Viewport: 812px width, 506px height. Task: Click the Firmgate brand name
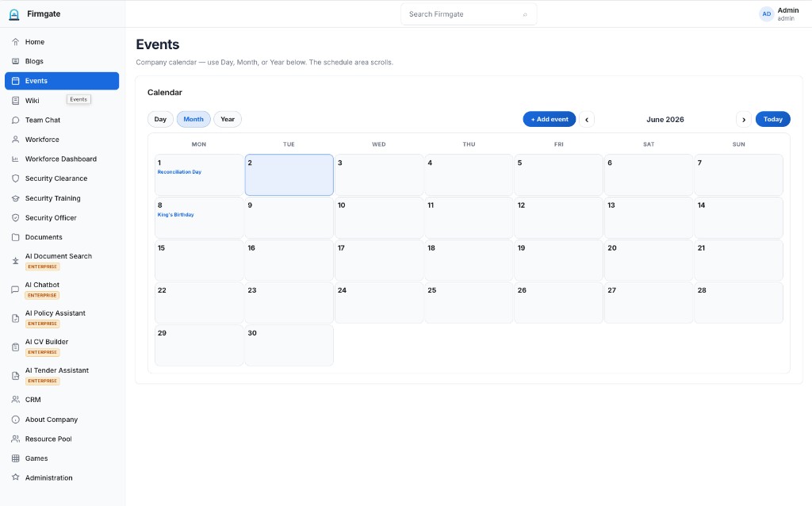[x=44, y=14]
